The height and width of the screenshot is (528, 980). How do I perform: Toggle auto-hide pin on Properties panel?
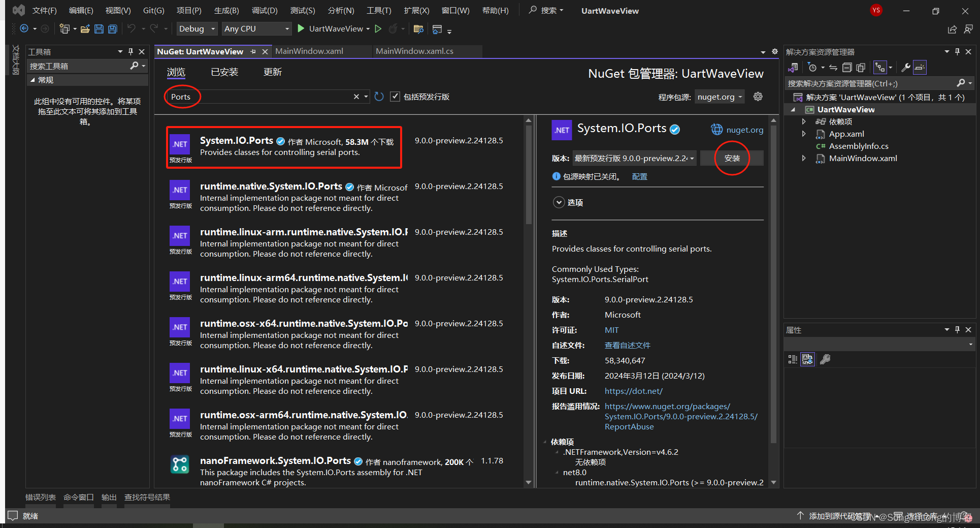958,329
